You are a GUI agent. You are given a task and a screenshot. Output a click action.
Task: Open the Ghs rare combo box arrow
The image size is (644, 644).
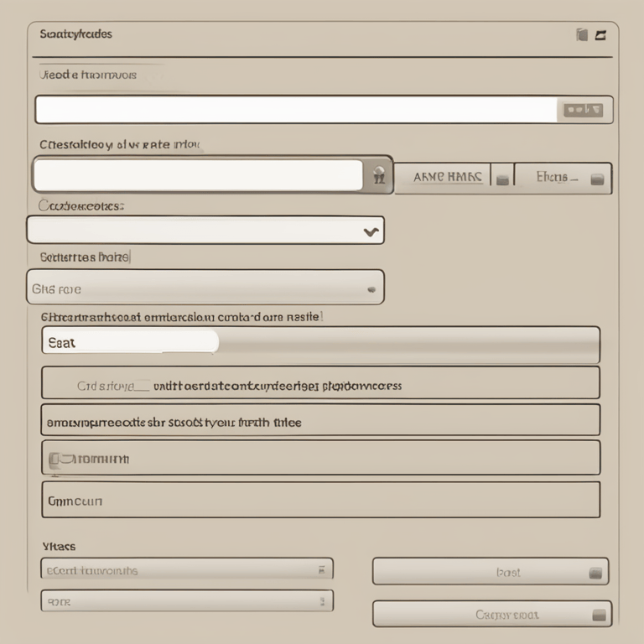371,289
